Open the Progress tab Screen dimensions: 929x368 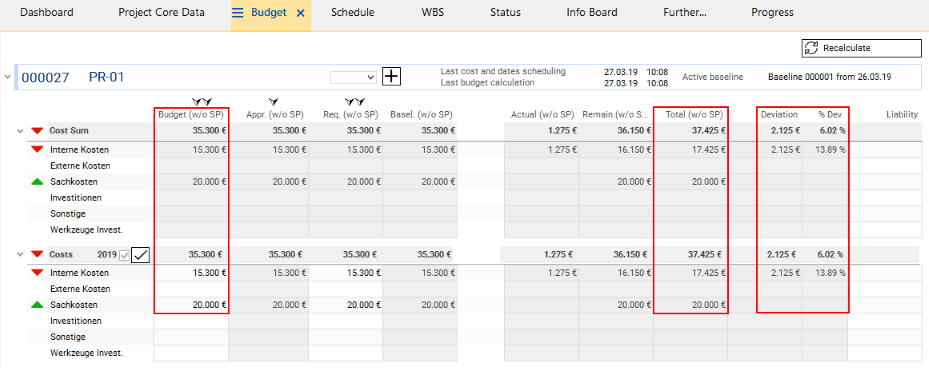pos(772,12)
